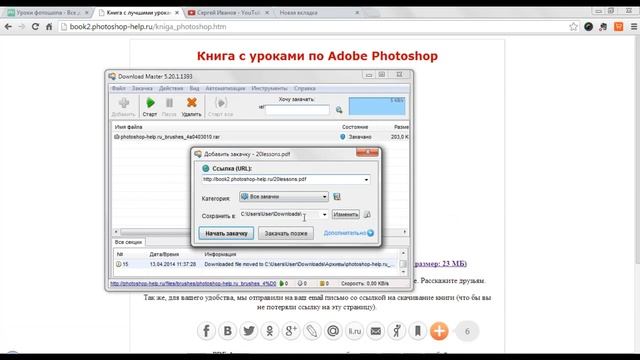Viewport: 640px width, 360px height.
Task: Click the bookmark share icon
Action: pyautogui.click(x=418, y=331)
